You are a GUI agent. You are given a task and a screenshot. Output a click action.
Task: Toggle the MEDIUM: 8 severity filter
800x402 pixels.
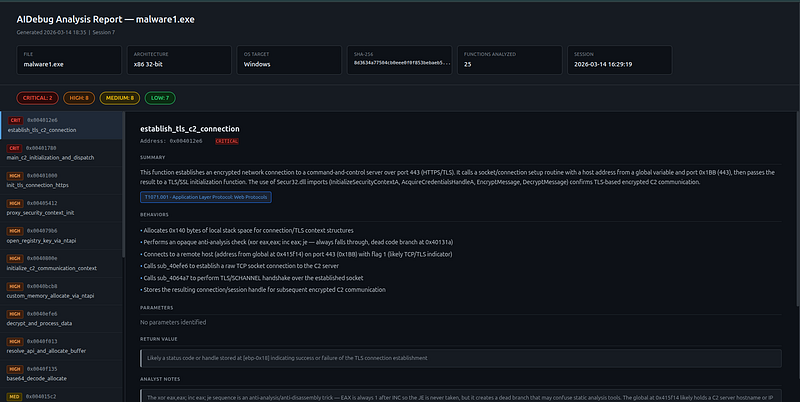(x=120, y=98)
